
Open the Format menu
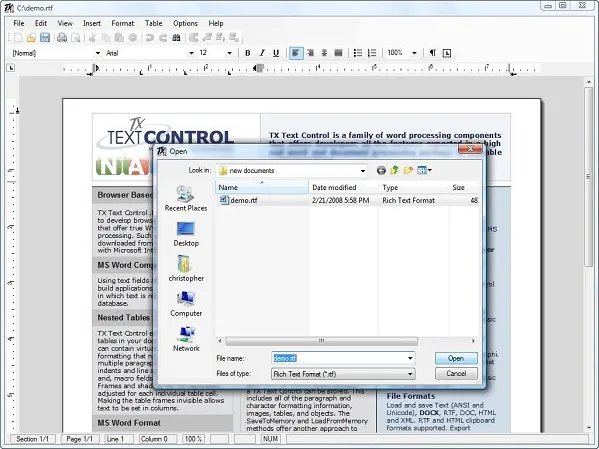tap(123, 23)
